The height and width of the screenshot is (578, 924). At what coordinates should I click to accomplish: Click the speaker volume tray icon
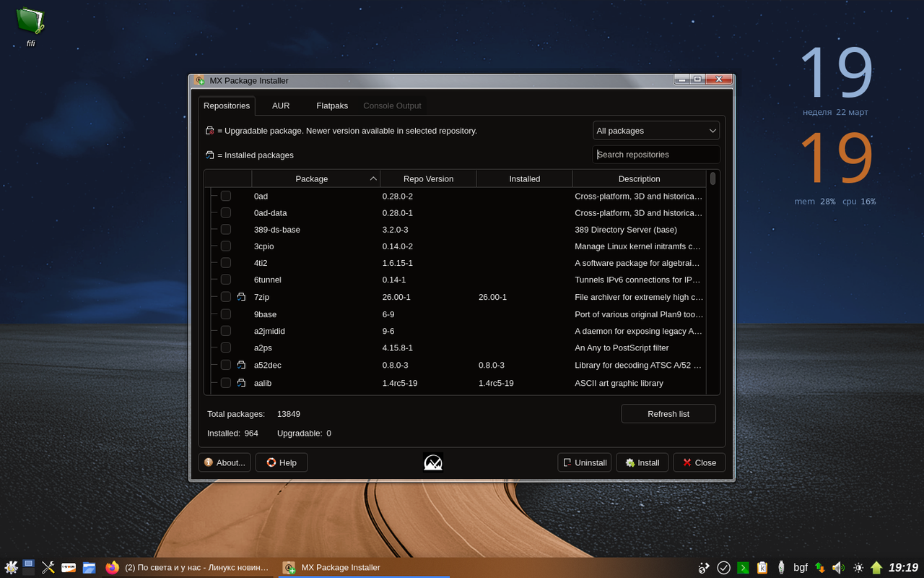(838, 567)
